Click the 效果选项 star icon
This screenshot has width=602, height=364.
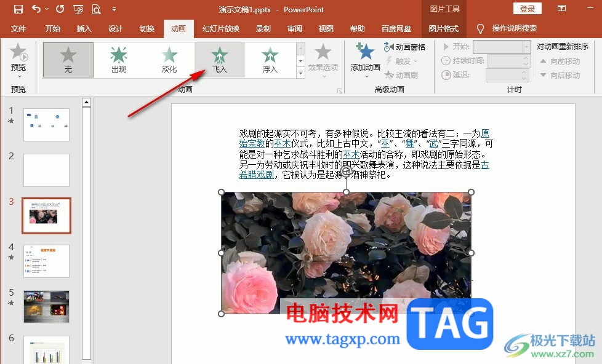323,53
